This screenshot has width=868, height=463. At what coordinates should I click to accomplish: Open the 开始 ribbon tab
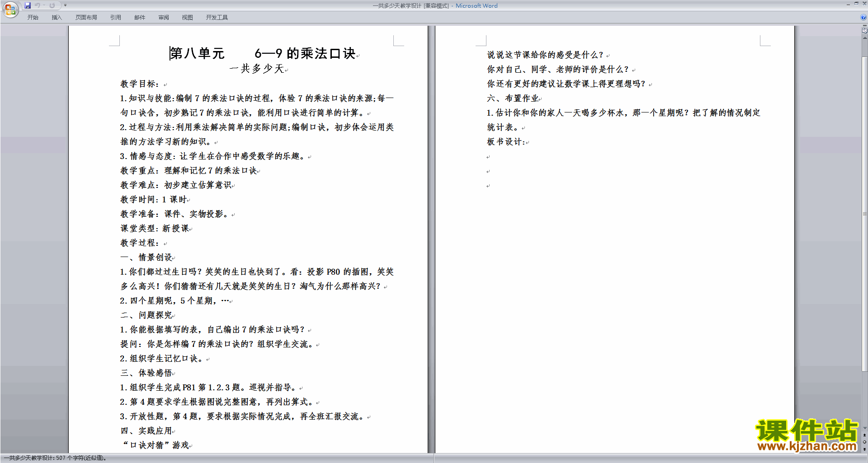point(33,17)
